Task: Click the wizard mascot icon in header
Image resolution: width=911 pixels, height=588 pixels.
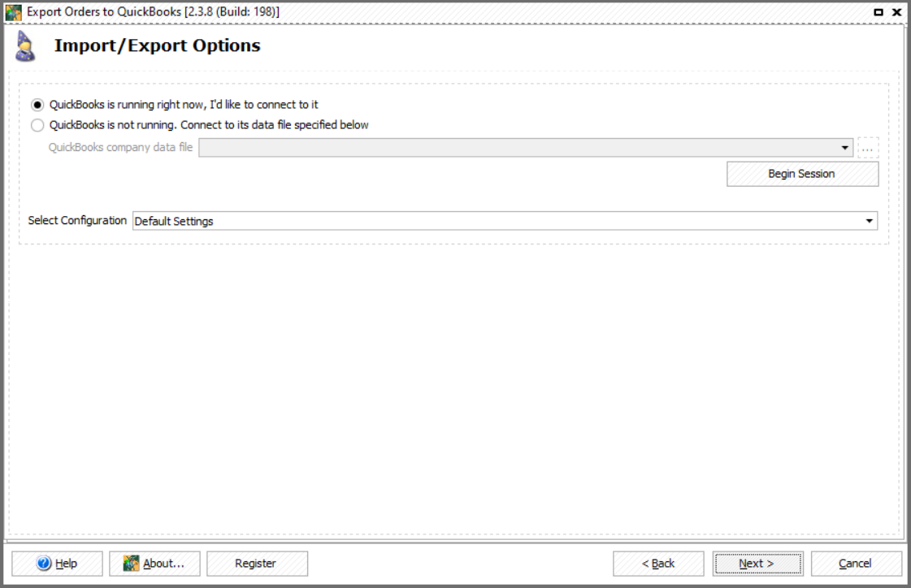Action: click(x=25, y=46)
